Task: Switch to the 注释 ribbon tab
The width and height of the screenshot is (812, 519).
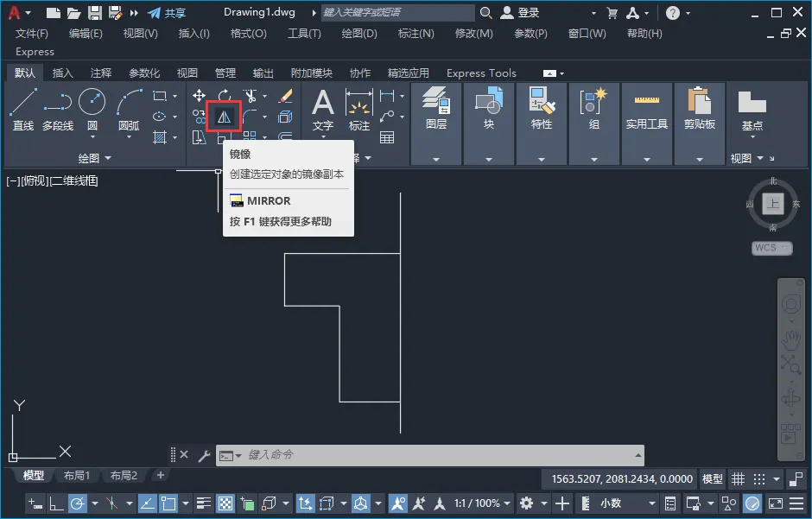Action: click(x=100, y=73)
